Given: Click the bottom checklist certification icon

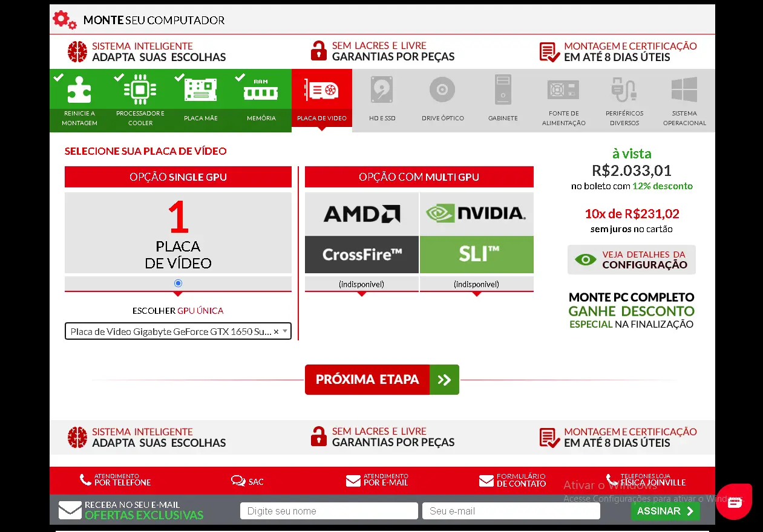Looking at the screenshot, I should [x=549, y=438].
